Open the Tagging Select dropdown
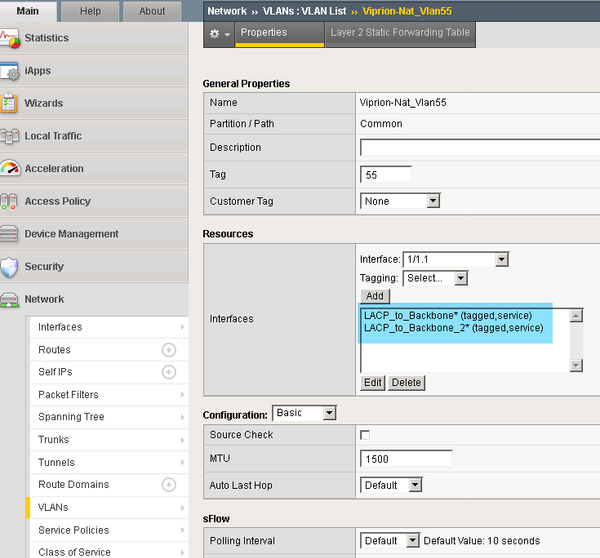 [434, 278]
